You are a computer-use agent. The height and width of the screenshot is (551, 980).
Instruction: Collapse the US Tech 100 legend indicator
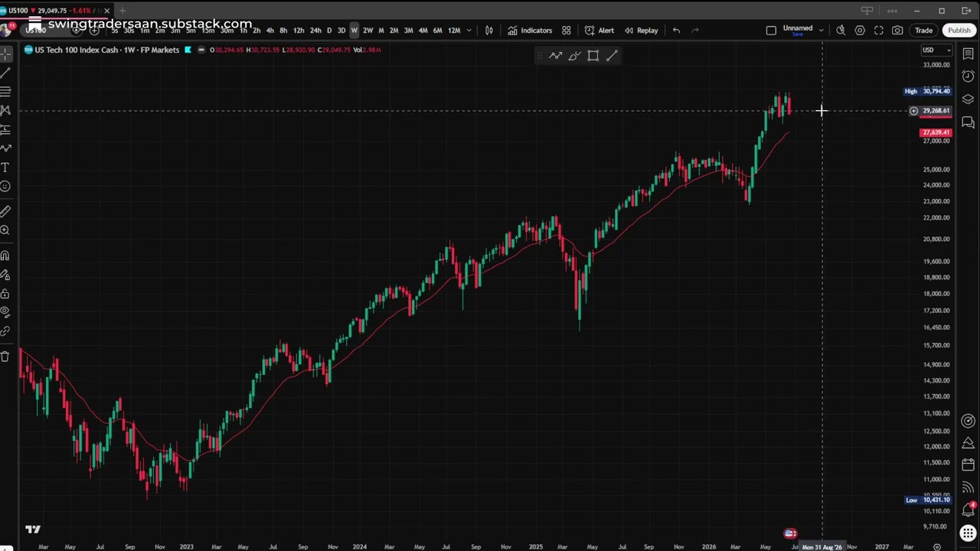point(201,50)
